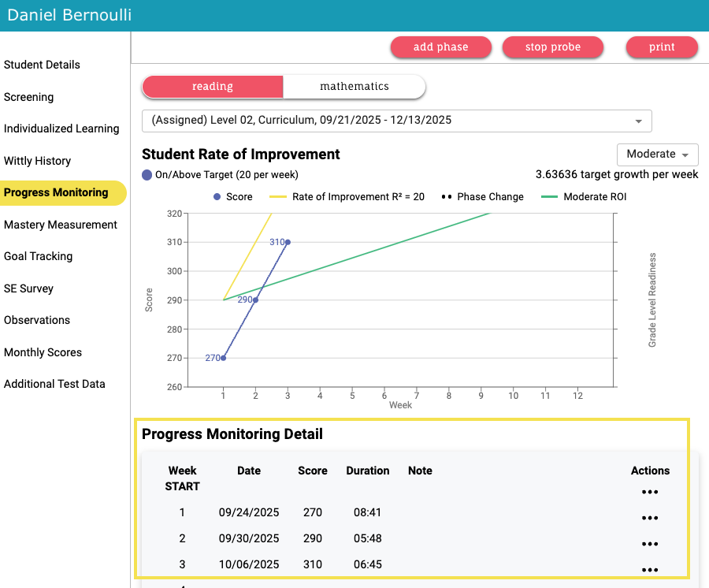Open actions menu for week 3 row
709x588 pixels.
(649, 570)
